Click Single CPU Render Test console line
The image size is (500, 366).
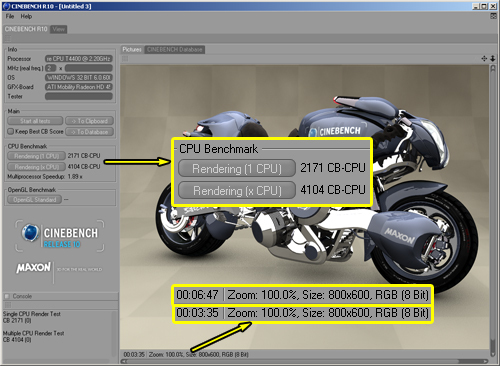click(32, 314)
